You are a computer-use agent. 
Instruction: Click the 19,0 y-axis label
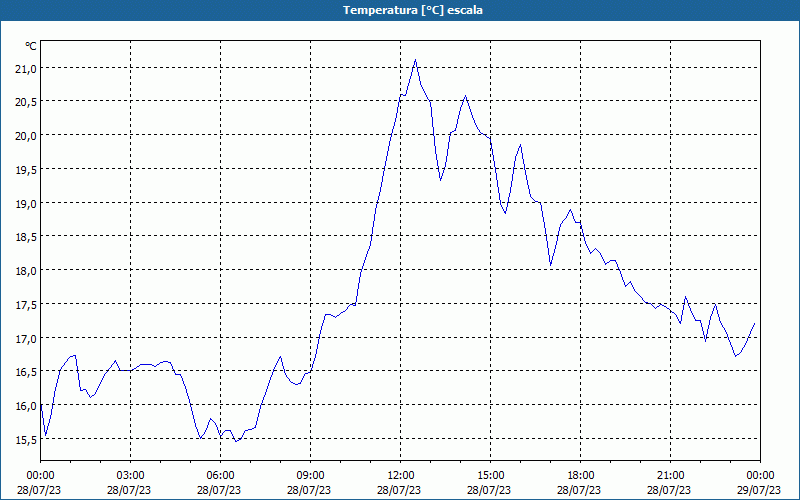(25, 204)
